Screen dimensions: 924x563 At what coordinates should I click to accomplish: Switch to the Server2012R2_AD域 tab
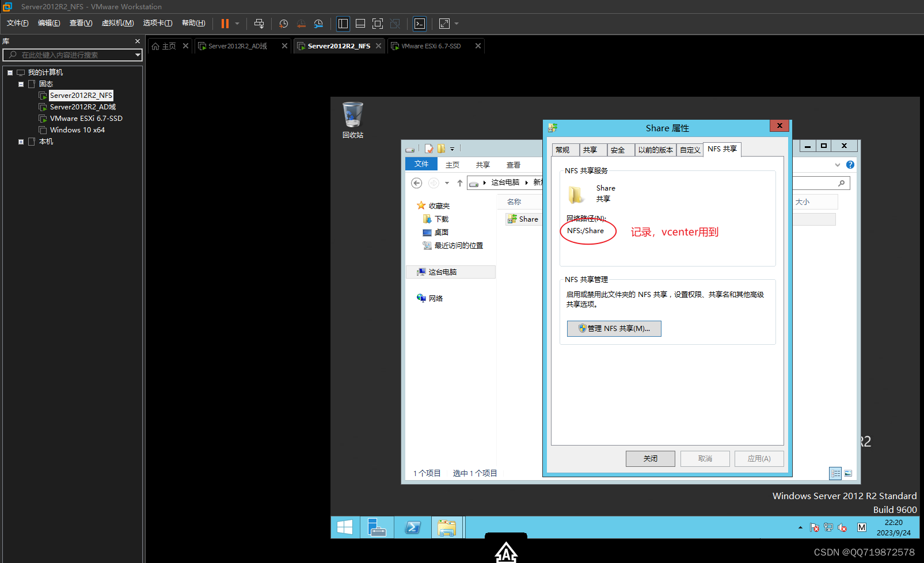[238, 46]
